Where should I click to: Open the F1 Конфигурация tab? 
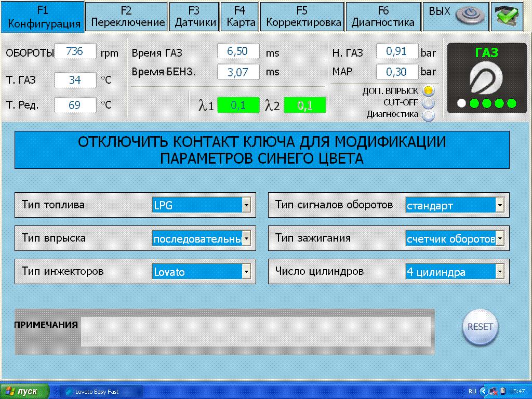(x=43, y=17)
